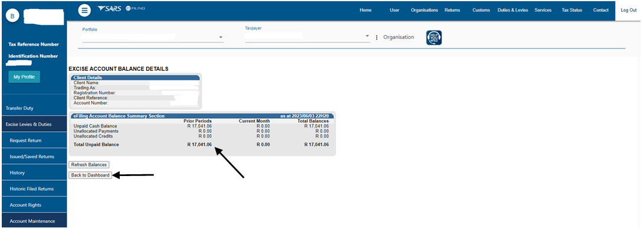Click the Back to Dashboard button

tap(90, 175)
